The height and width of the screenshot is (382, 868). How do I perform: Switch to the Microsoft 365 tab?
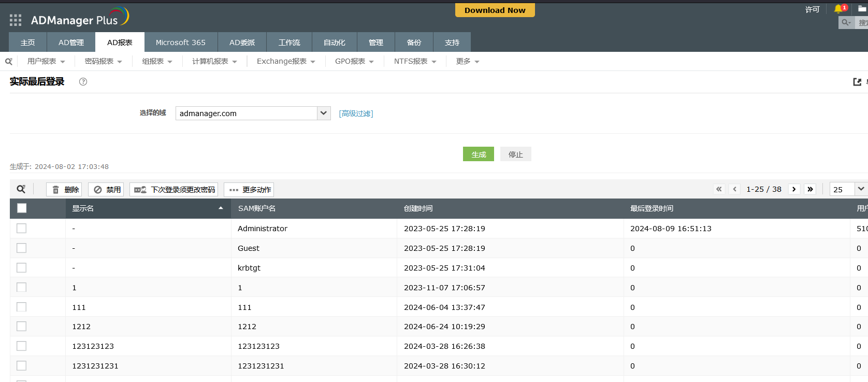point(180,43)
